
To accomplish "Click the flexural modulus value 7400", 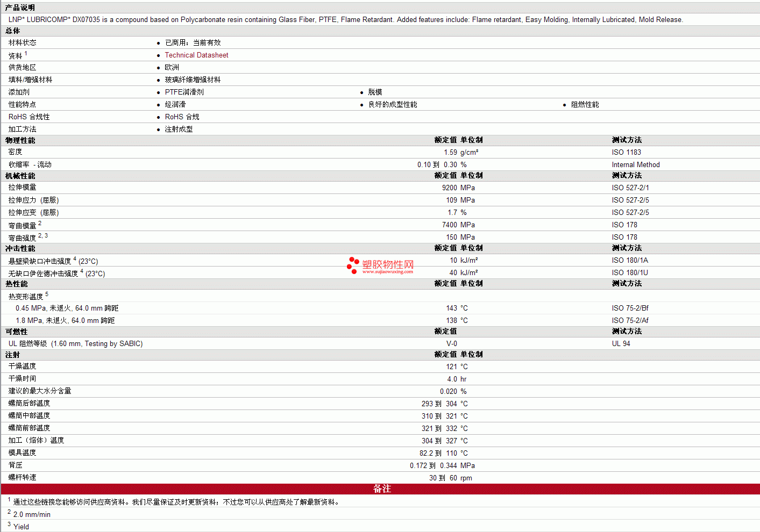I will (450, 225).
